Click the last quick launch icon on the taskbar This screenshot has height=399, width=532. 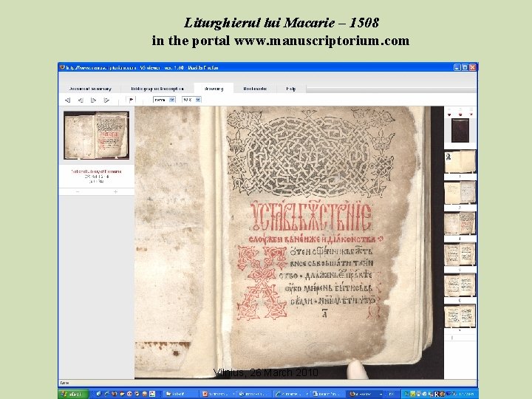point(152,394)
